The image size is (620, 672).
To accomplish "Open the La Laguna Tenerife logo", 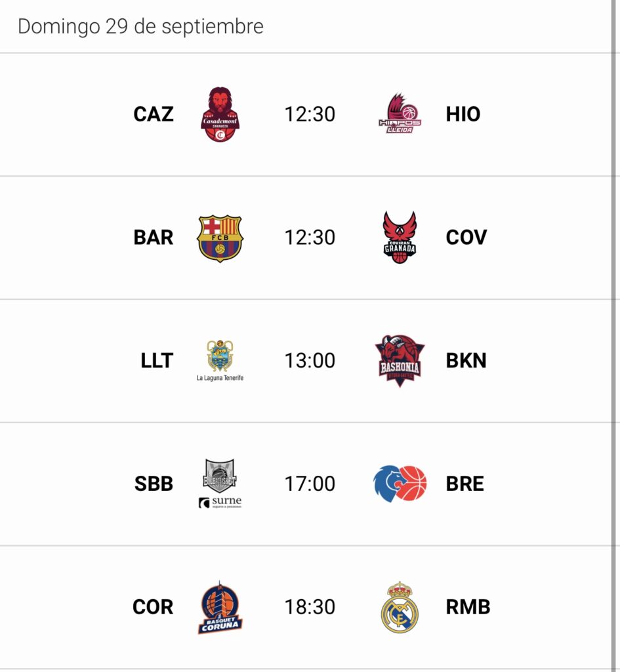I will [220, 360].
